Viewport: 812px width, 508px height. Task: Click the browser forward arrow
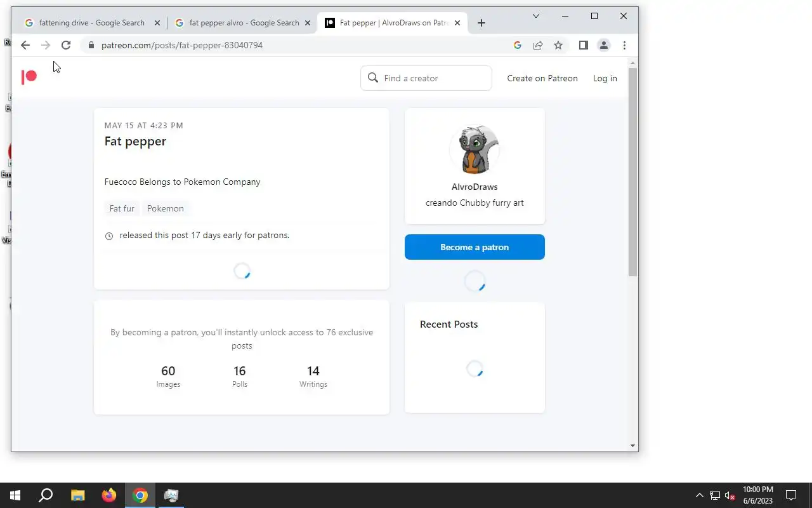(45, 45)
